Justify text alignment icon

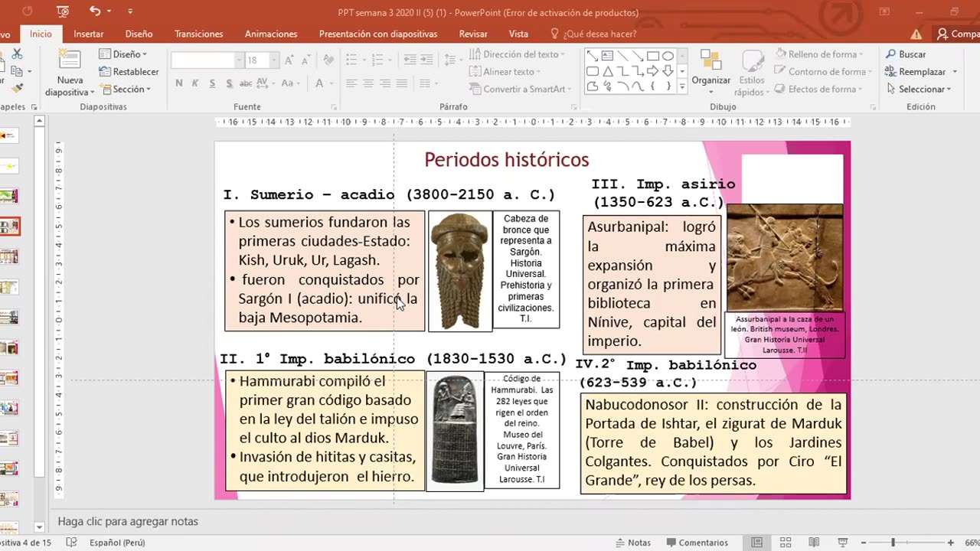coord(402,83)
